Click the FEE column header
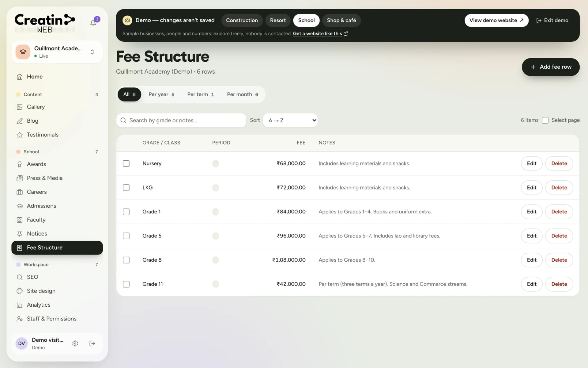588x368 pixels. click(301, 143)
